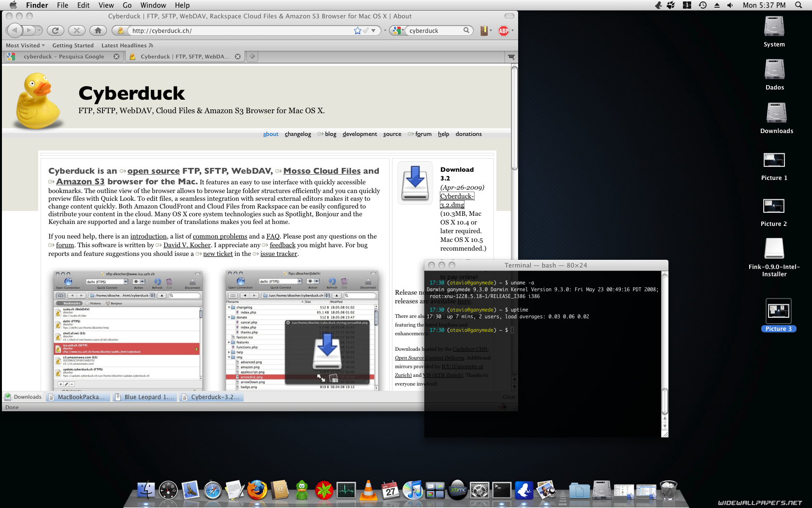Open Getting Started bookmark
The width and height of the screenshot is (812, 508).
(x=73, y=45)
